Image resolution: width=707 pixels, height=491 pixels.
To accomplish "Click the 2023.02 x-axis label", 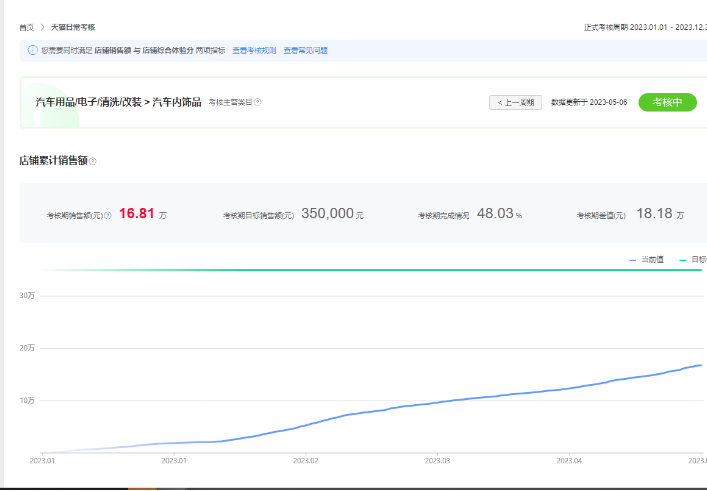I will [x=306, y=461].
